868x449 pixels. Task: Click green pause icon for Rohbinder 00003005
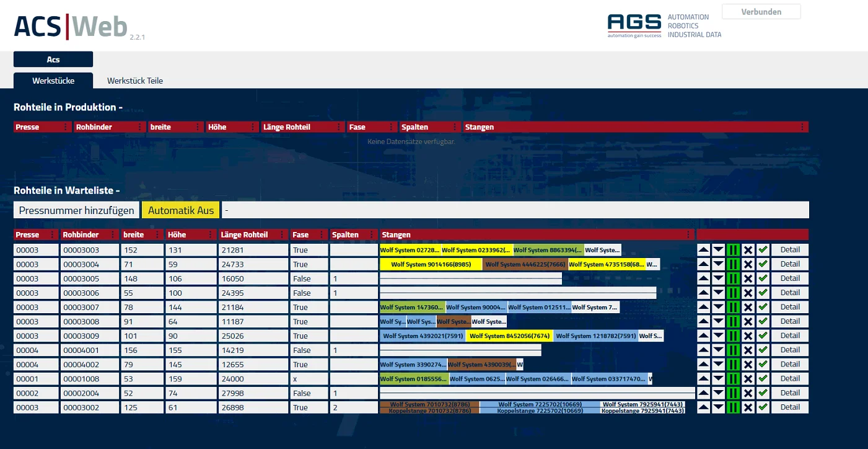coord(734,278)
